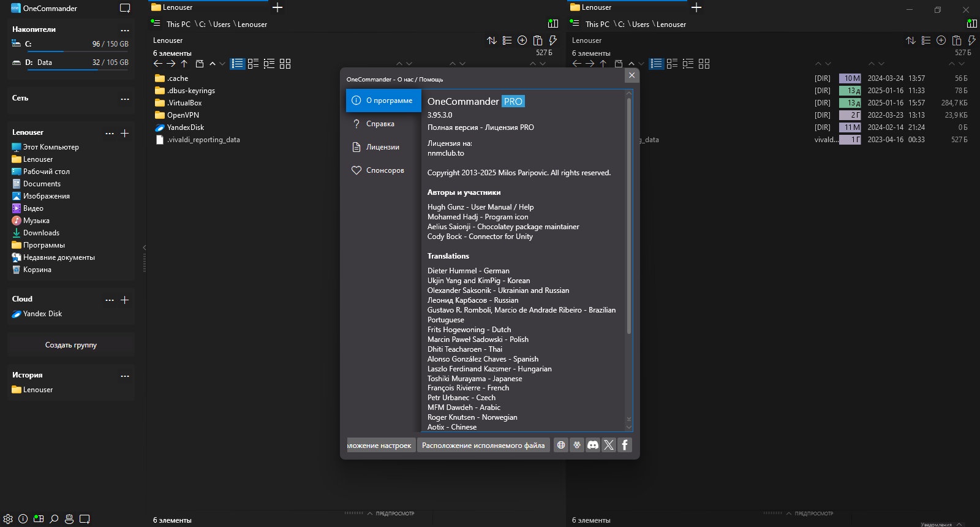The image size is (980, 527).
Task: Click About dialog vertical scrollbar
Action: point(628,216)
